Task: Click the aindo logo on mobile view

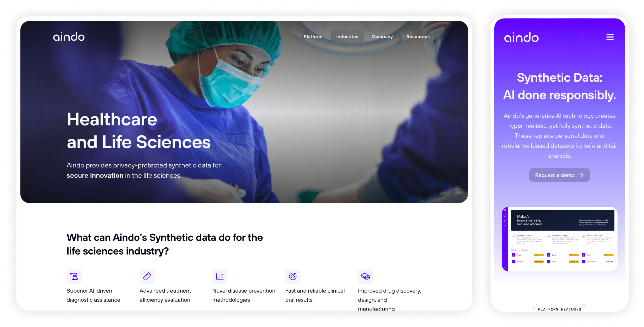Action: (x=521, y=37)
